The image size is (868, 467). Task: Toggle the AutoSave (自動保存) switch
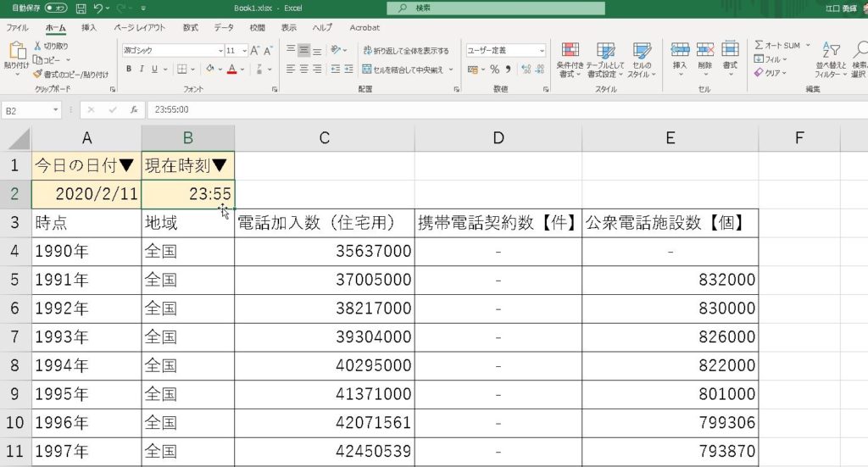coord(56,8)
